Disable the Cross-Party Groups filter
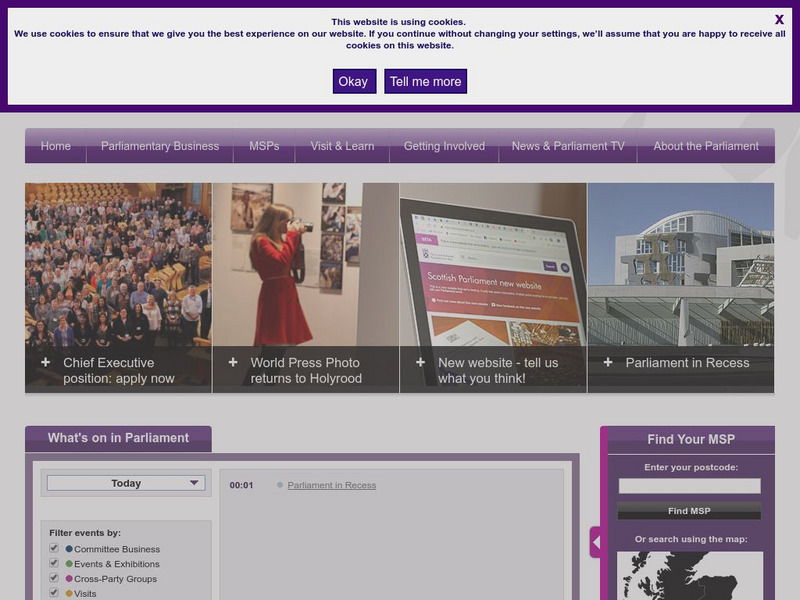The width and height of the screenshot is (800, 600). coord(54,579)
